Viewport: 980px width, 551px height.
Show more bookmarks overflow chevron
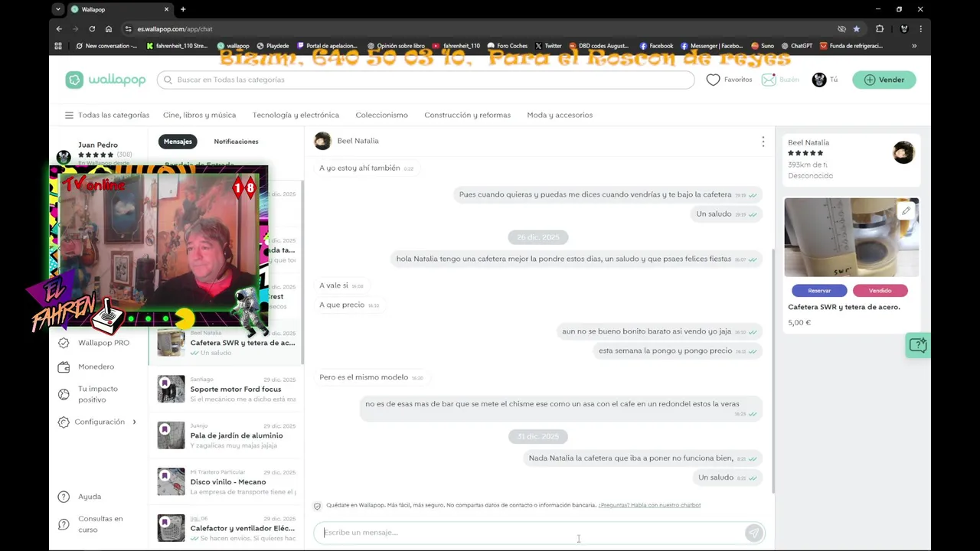pyautogui.click(x=914, y=46)
